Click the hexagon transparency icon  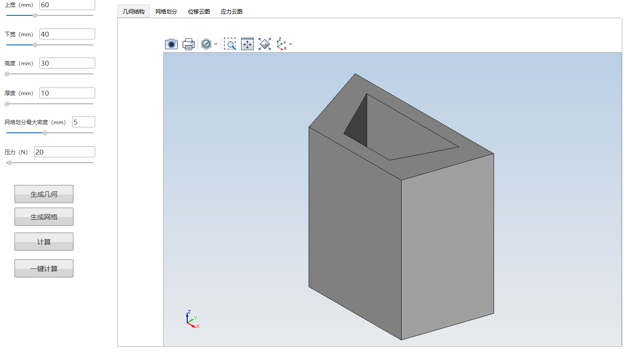click(206, 44)
